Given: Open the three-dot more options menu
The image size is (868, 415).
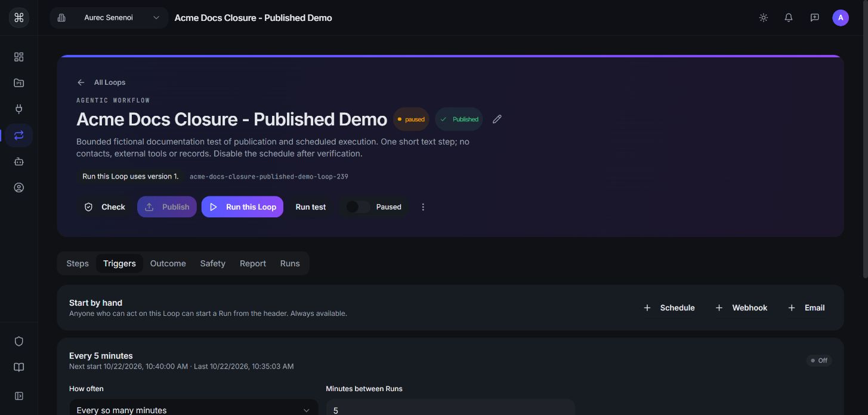Looking at the screenshot, I should pyautogui.click(x=423, y=207).
